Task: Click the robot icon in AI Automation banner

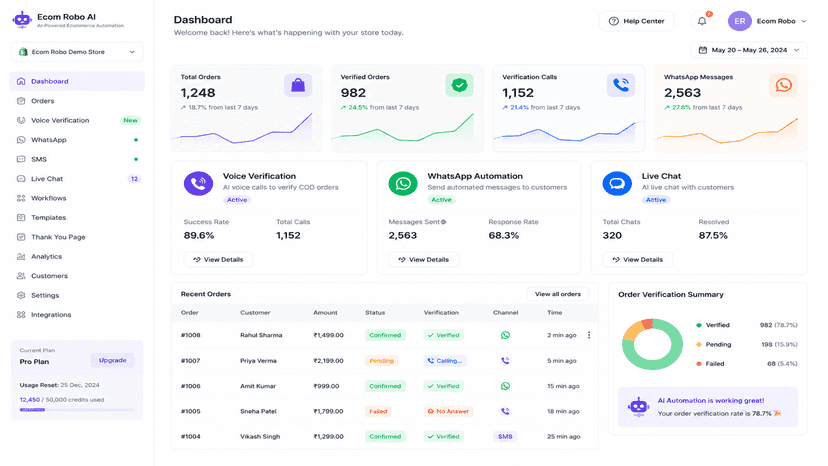Action: point(638,407)
